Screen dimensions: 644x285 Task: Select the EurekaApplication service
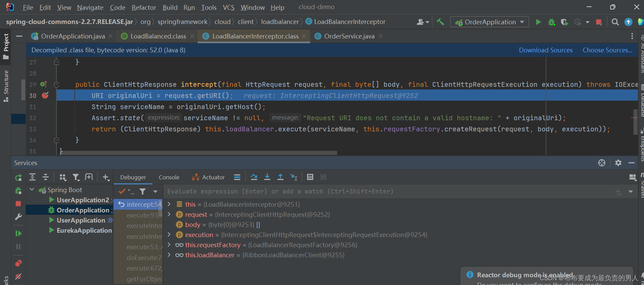[84, 230]
